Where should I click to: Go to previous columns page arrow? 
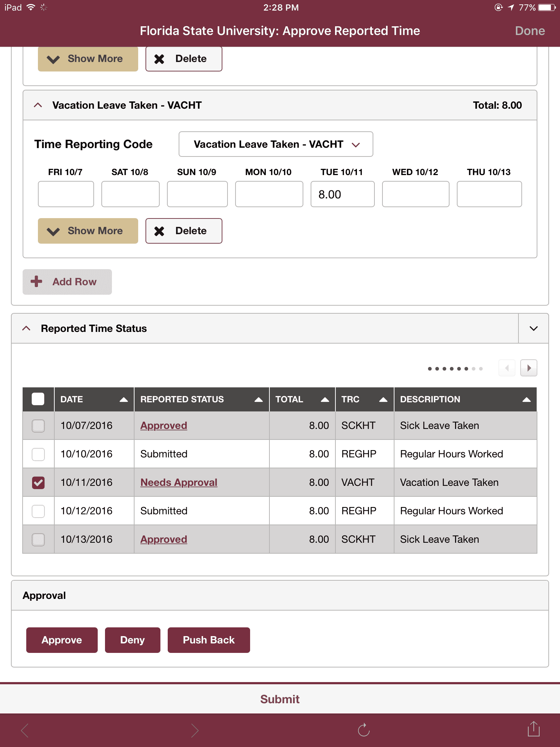507,368
